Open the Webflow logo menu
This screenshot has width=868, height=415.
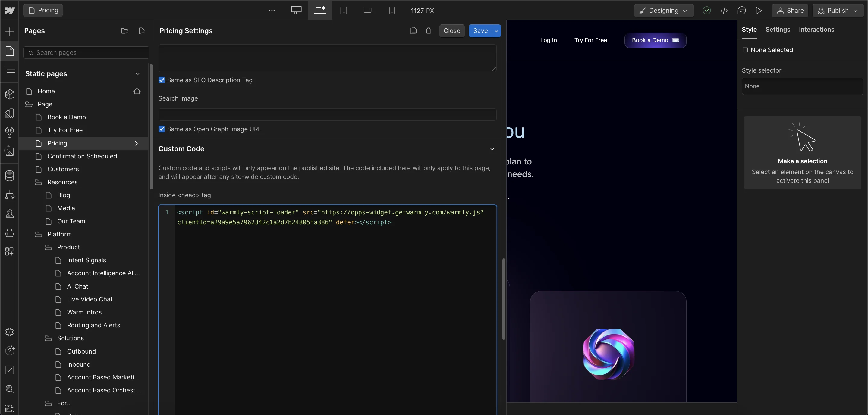[10, 11]
